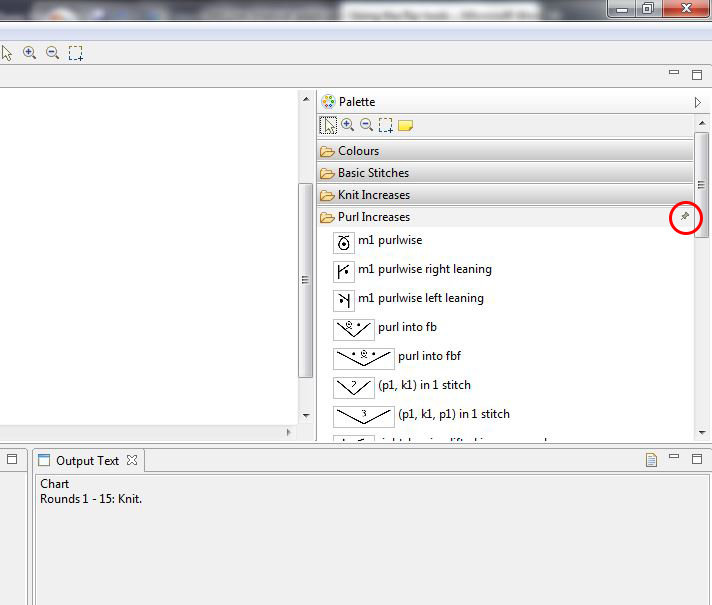Choose the (p1, k1, p1) in 1 stitch
This screenshot has width=712, height=605.
point(453,414)
